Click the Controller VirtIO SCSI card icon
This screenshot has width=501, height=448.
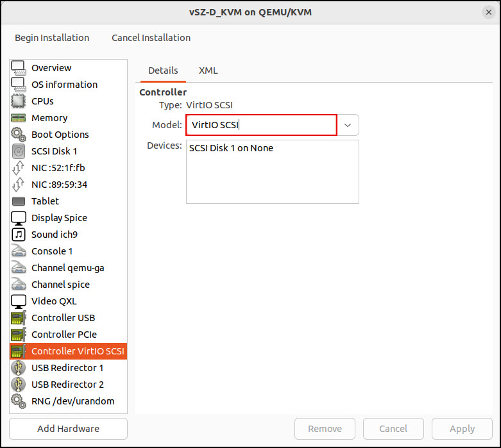[19, 351]
